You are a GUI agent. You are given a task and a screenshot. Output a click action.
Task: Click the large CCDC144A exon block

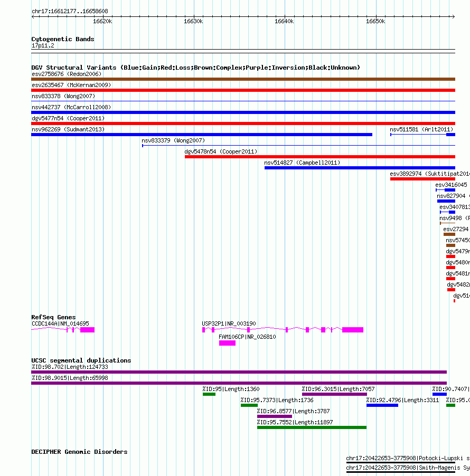[88, 330]
